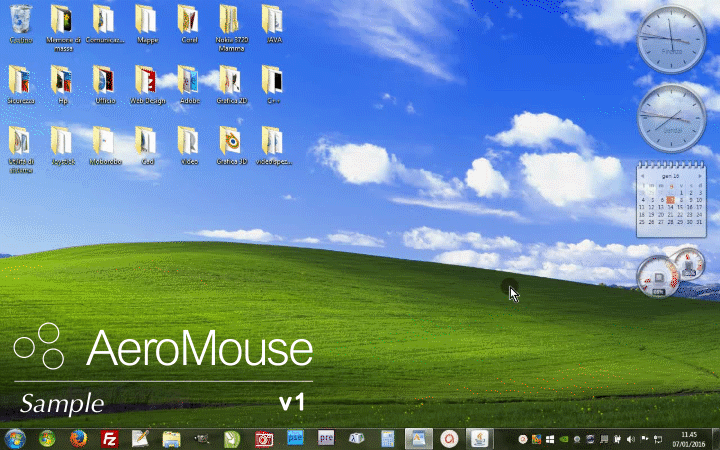Open the red camera taskbar app
This screenshot has width=720, height=450.
pos(264,439)
